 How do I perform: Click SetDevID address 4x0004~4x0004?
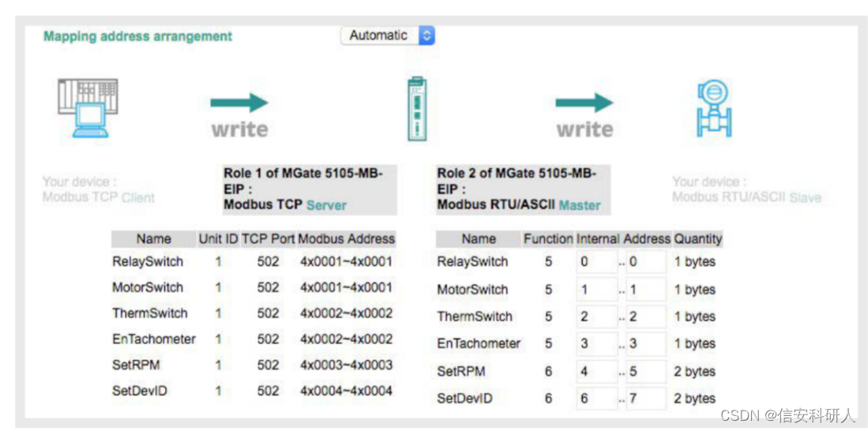tap(347, 392)
